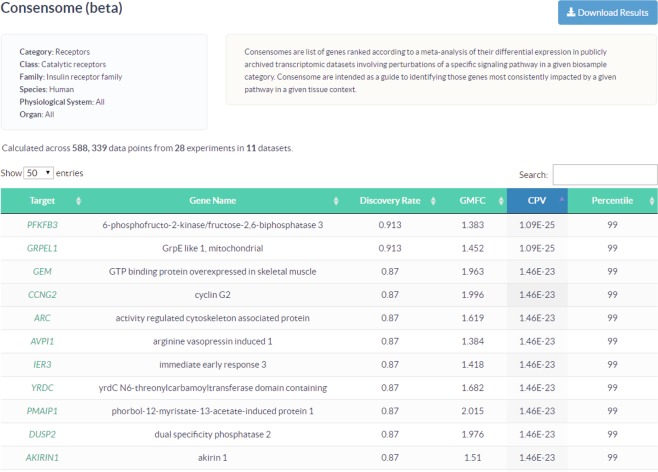The width and height of the screenshot is (658, 472).
Task: Open the AVPI1 target link
Action: [42, 341]
